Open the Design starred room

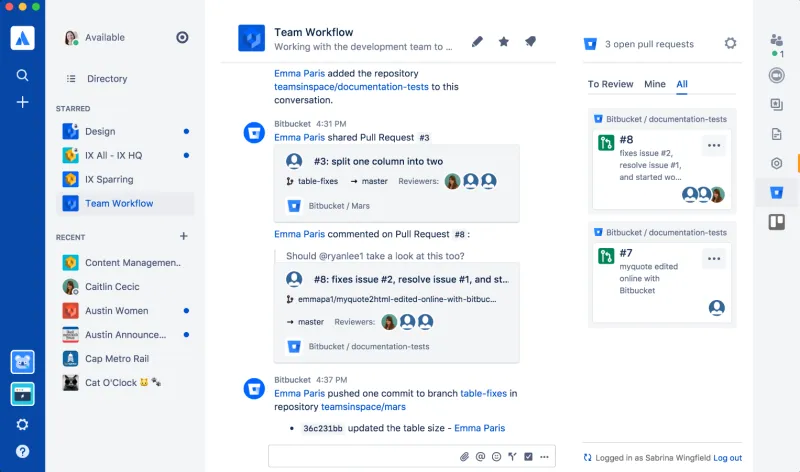(125, 131)
